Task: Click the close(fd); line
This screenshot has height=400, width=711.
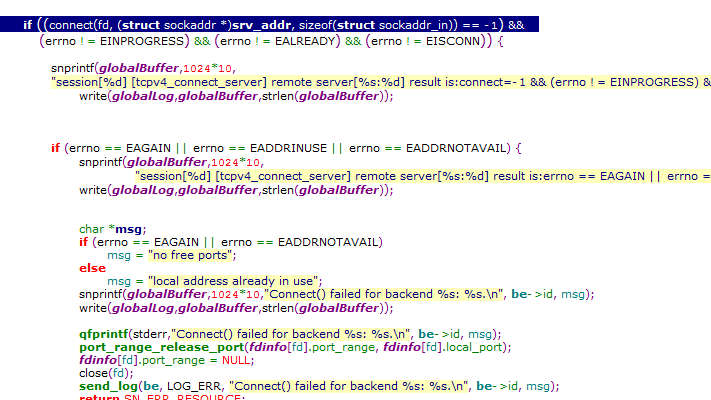Action: click(106, 373)
